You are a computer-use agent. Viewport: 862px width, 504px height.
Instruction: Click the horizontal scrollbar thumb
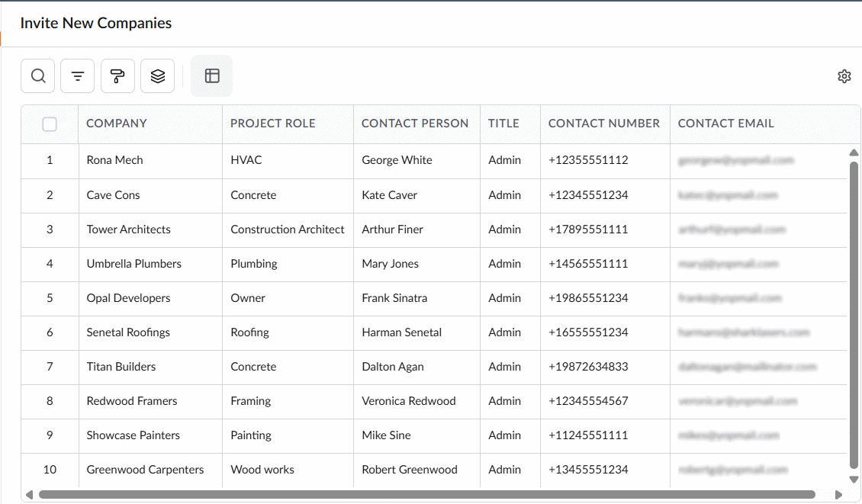click(427, 495)
